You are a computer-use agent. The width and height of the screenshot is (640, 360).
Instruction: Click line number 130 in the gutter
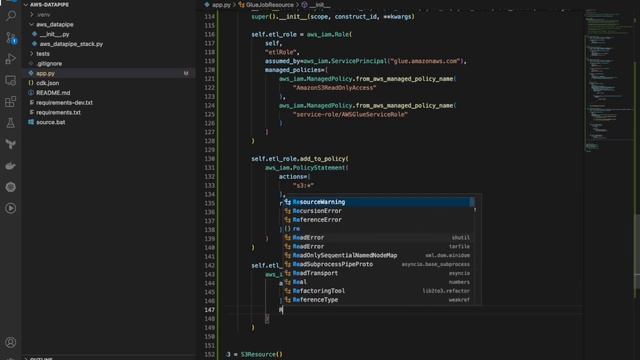[209, 159]
